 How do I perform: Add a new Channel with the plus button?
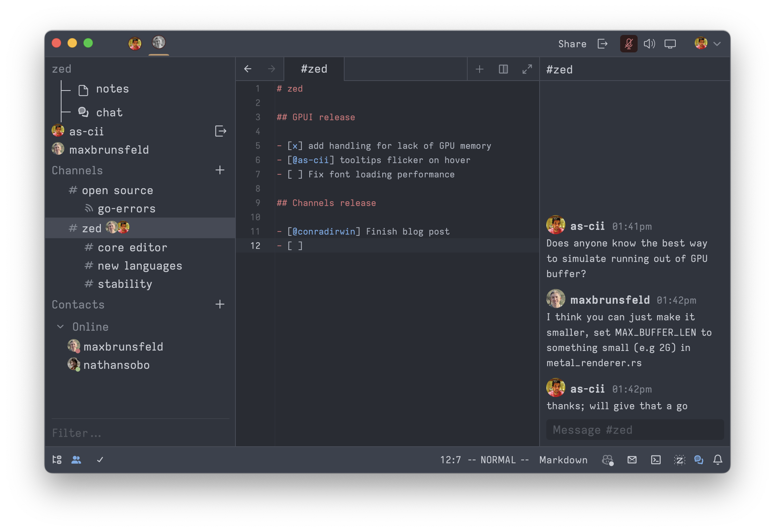(219, 170)
